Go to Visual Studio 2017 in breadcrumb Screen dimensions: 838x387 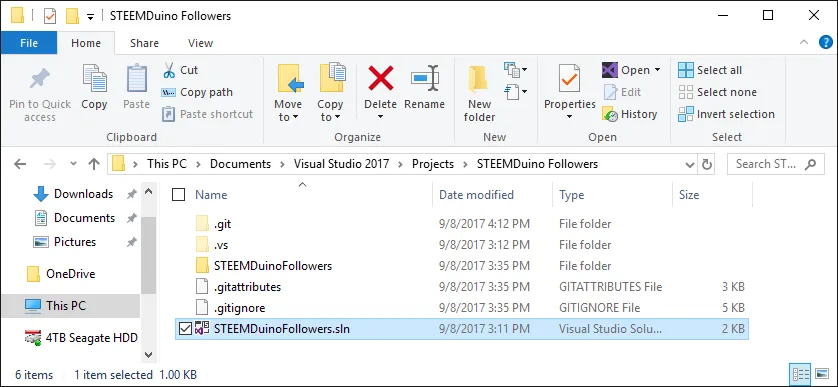point(342,164)
